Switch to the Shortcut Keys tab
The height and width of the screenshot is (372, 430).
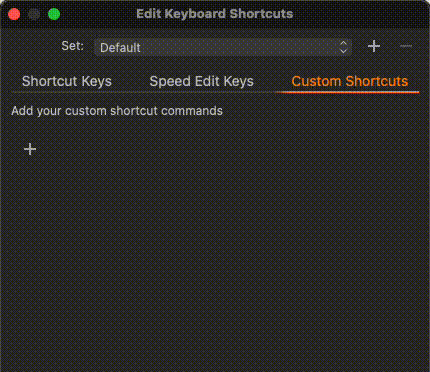[67, 81]
